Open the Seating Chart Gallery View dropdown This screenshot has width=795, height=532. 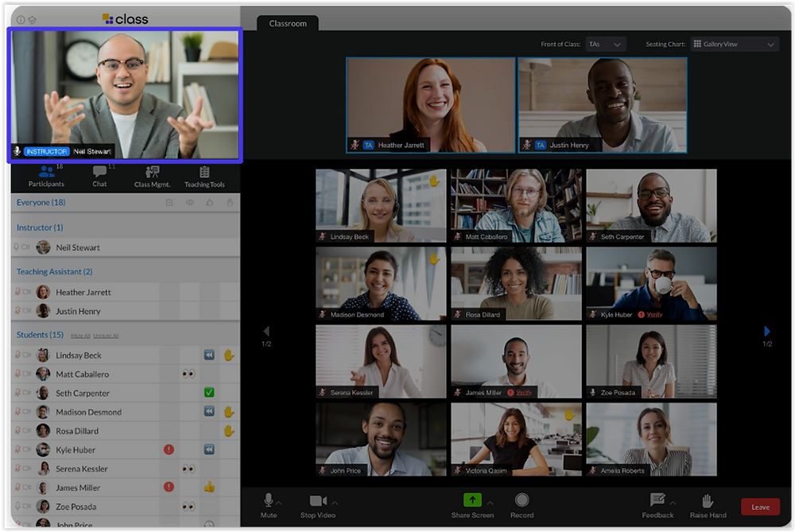click(x=735, y=45)
